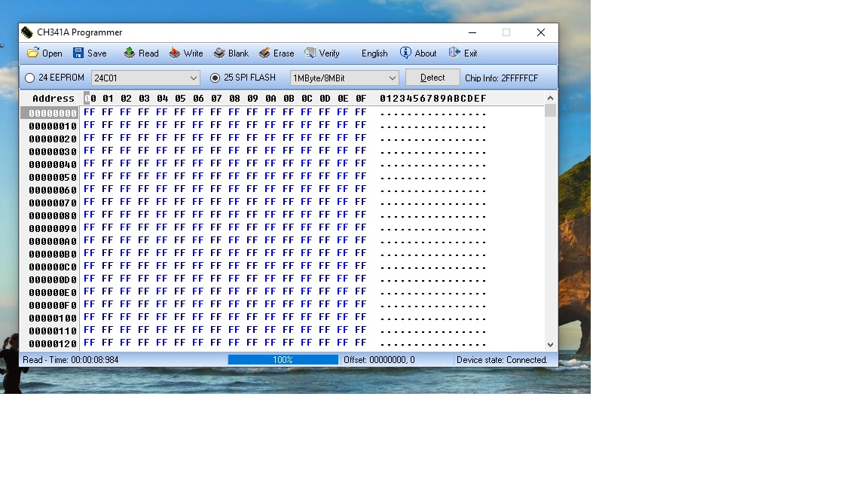
Task: Click the hex view scroll down arrow
Action: tap(550, 345)
